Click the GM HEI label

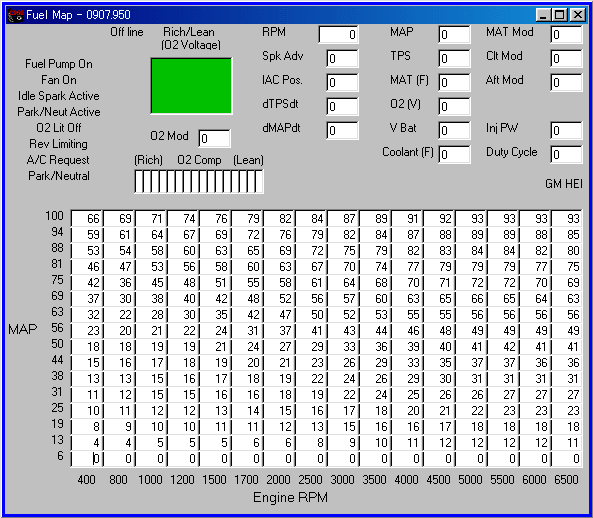coord(564,184)
